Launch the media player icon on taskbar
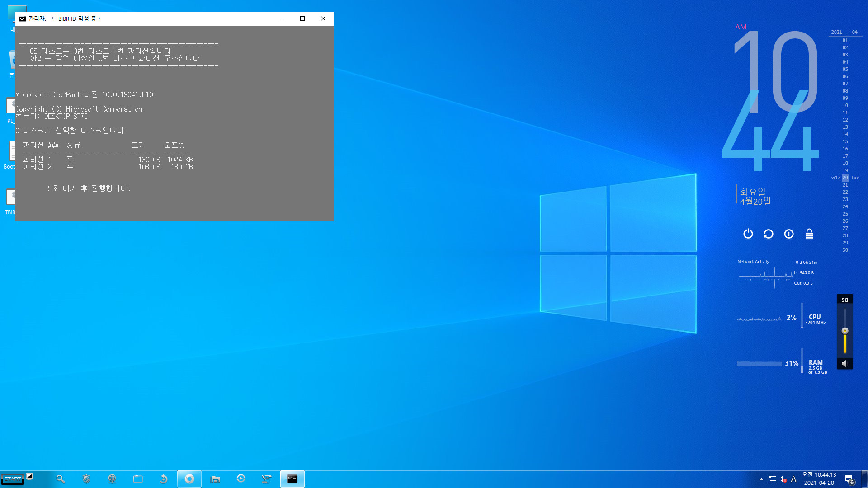Image resolution: width=868 pixels, height=488 pixels. (241, 479)
